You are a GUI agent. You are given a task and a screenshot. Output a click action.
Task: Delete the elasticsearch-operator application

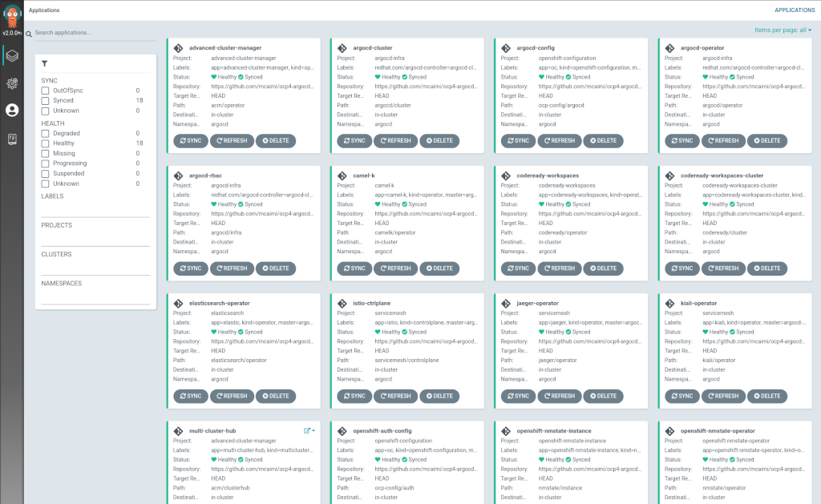(x=276, y=396)
